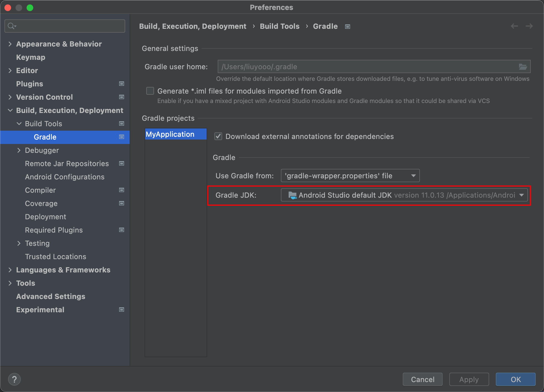Collapse the Build Tools tree node
The image size is (544, 392).
click(19, 124)
